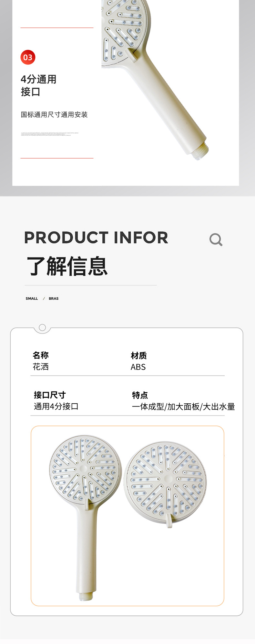Open the shower head with handle photo
The image size is (255, 644).
[85, 503]
